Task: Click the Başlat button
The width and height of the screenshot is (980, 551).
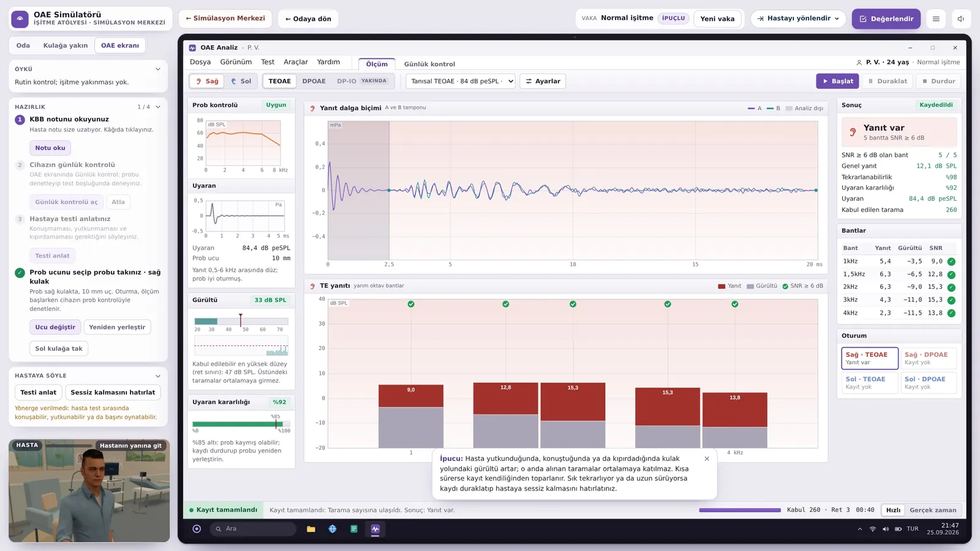Action: pos(837,81)
